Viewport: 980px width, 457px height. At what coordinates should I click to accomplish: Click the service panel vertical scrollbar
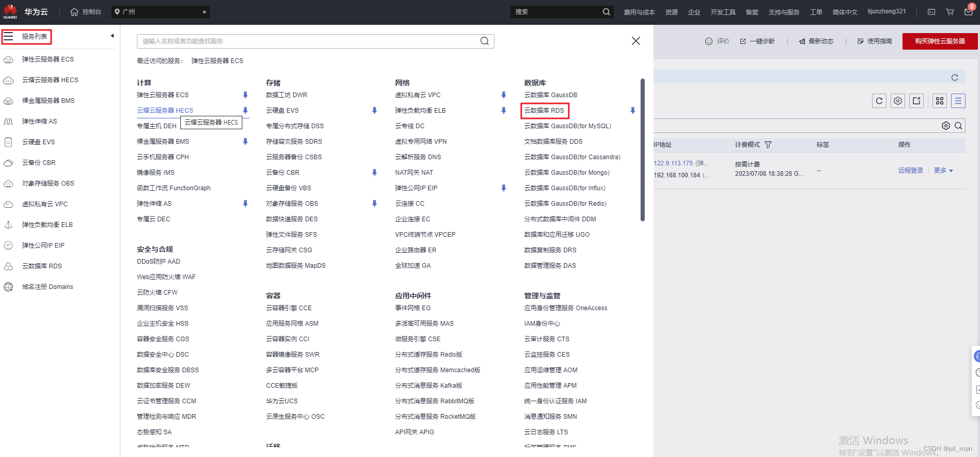[x=643, y=150]
